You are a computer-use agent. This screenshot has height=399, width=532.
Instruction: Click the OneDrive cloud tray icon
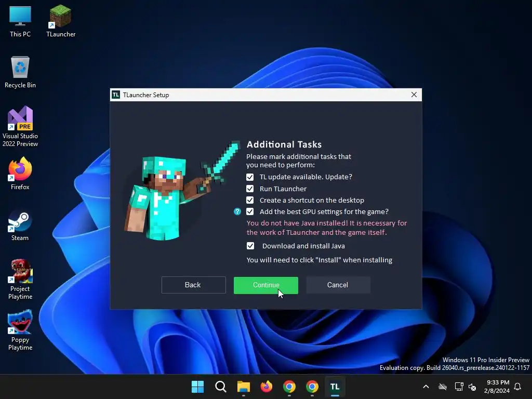pos(443,387)
